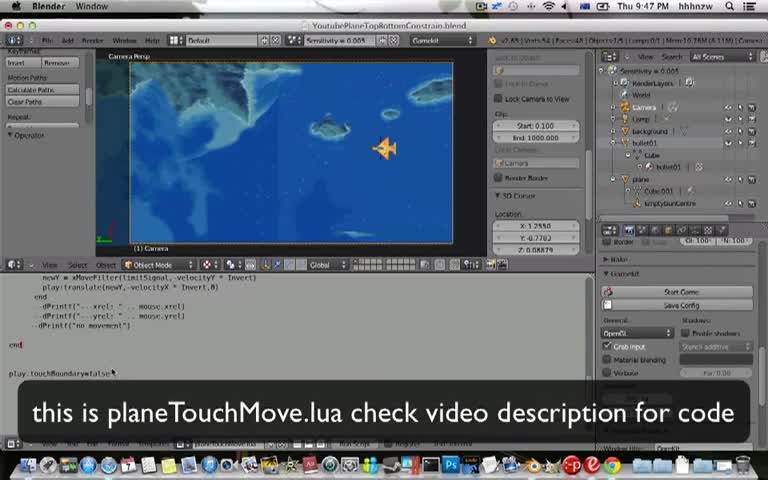Image resolution: width=768 pixels, height=480 pixels.
Task: Open the 3D viewport Object menu
Action: point(106,265)
